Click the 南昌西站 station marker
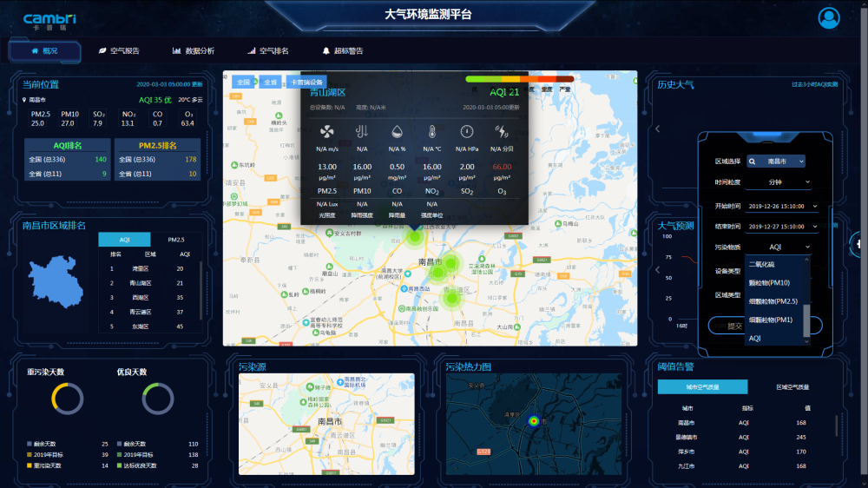Viewport: 868px width, 488px height. click(x=404, y=289)
